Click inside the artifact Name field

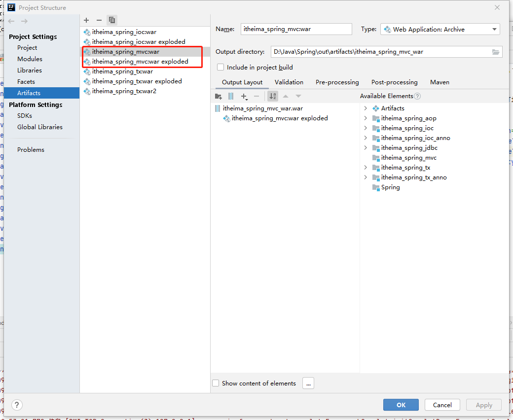pyautogui.click(x=296, y=29)
